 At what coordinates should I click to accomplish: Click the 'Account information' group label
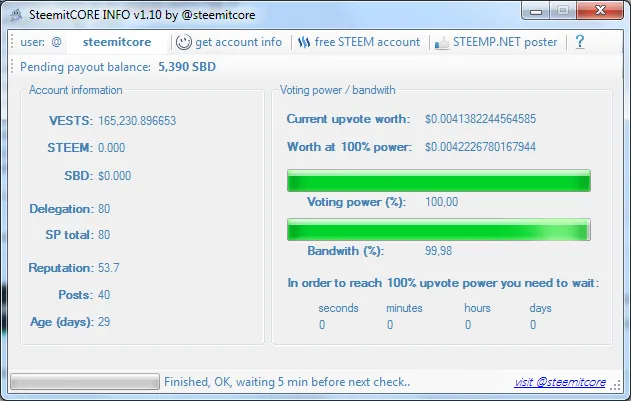(76, 90)
